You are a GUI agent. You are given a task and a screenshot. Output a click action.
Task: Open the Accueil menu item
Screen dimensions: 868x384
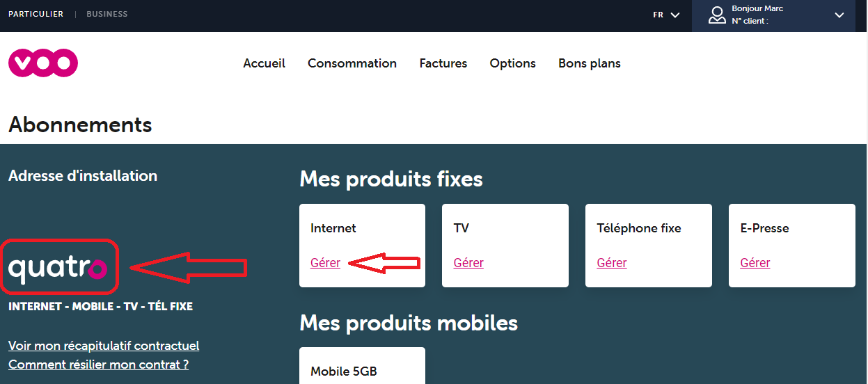pos(264,63)
